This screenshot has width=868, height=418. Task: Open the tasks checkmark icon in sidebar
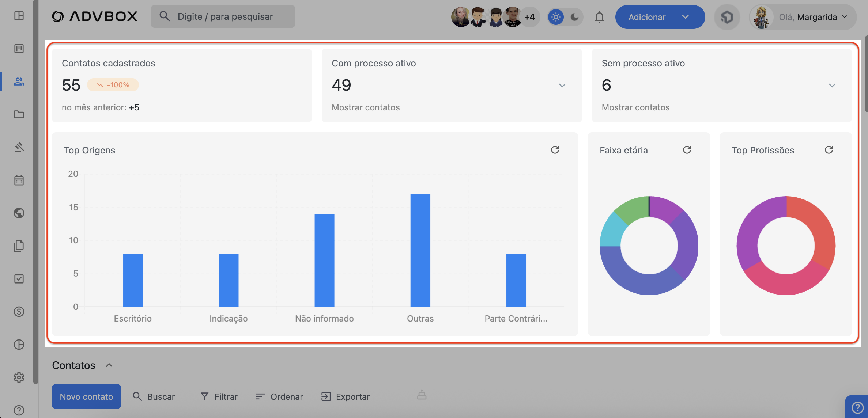coord(19,279)
